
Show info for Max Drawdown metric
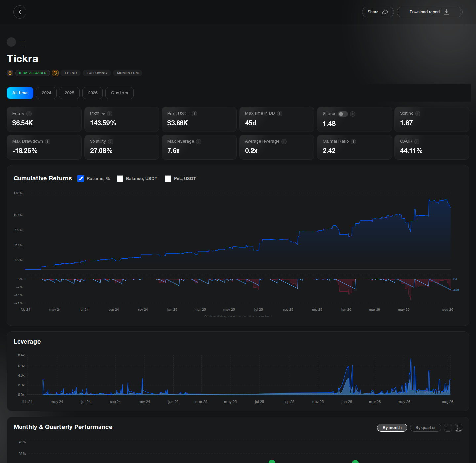pos(48,142)
